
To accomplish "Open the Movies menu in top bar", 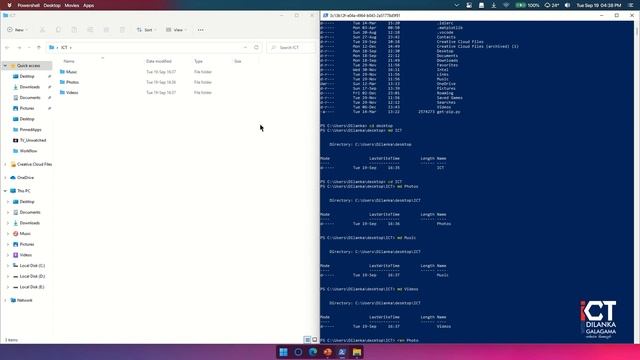I will tap(72, 5).
